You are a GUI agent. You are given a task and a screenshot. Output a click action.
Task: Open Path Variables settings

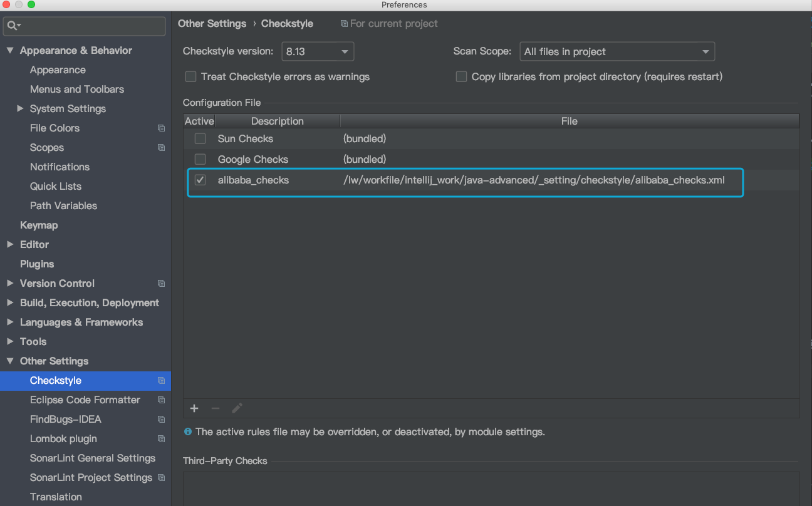(x=63, y=206)
